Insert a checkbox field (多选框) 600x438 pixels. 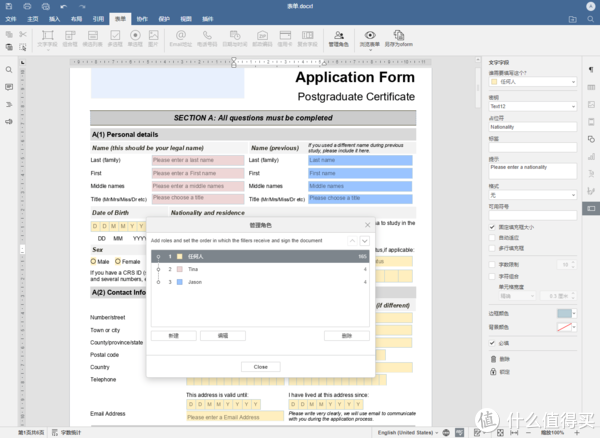(x=115, y=39)
